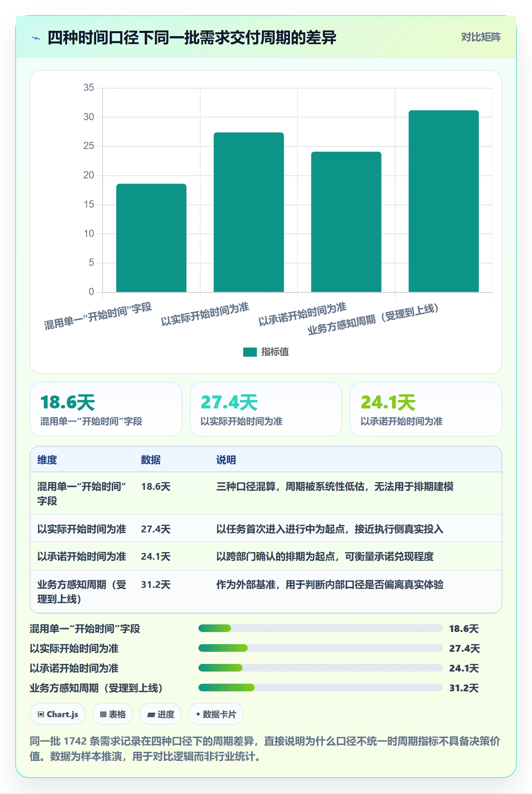Viewport: 532px width, 794px height.
Task: Click progress bar for 以承诺开始时间为准
Action: (x=320, y=668)
